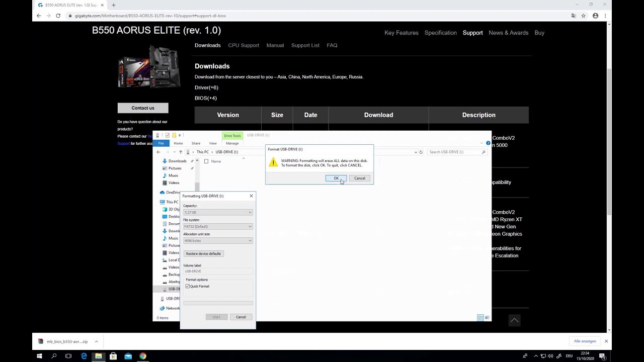Click the Contact us button
The image size is (644, 362).
[143, 108]
